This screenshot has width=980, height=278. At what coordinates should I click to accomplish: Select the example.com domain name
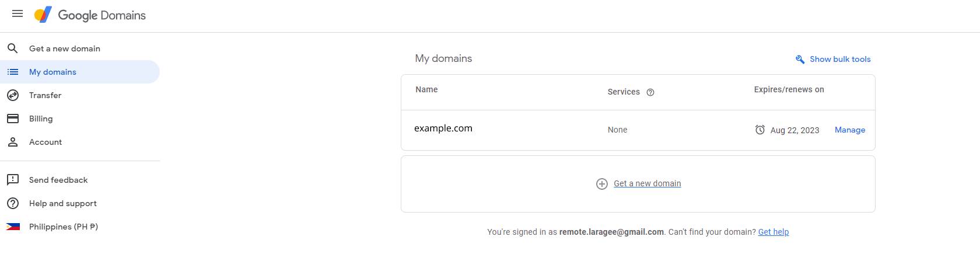(x=443, y=128)
